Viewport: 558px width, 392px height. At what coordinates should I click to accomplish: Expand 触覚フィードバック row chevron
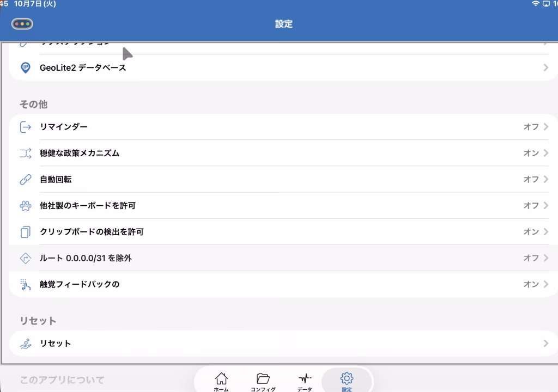click(545, 284)
